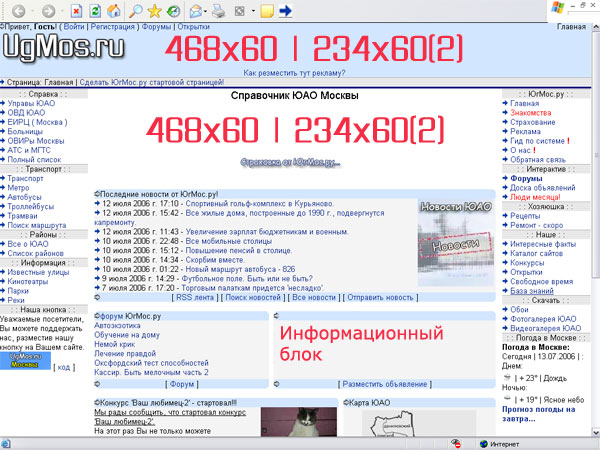Viewport: 600px width, 450px height.
Task: Open Люди месяца! link
Action: [x=535, y=197]
